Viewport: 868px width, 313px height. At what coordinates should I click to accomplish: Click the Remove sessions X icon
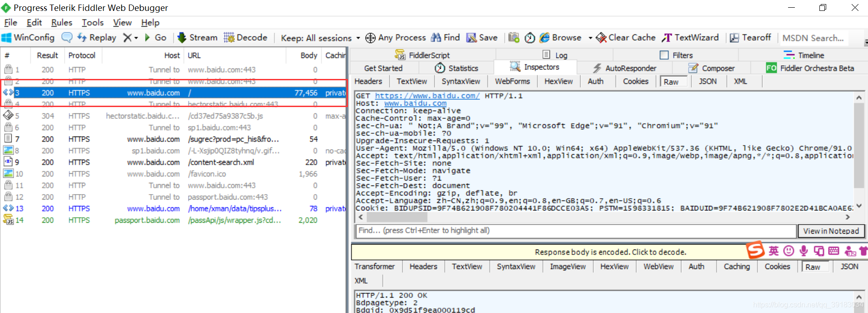point(128,38)
